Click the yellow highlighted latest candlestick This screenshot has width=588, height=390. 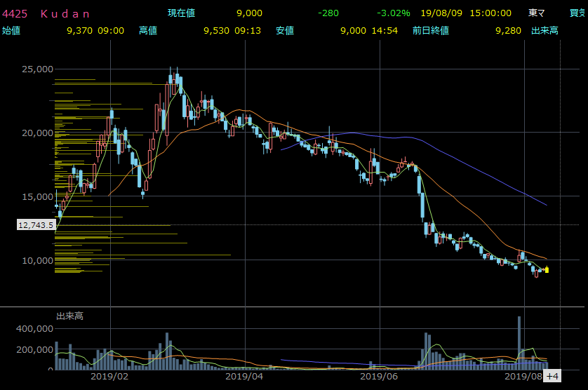547,270
